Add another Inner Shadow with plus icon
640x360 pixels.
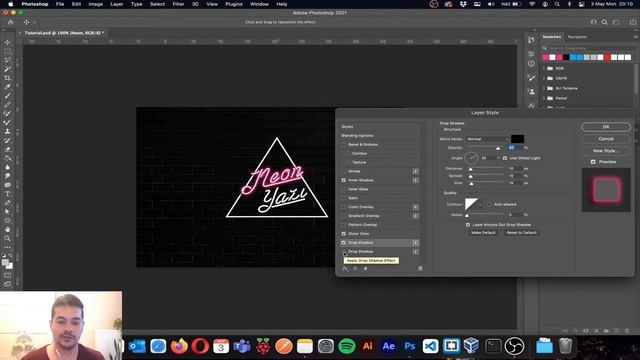click(416, 180)
